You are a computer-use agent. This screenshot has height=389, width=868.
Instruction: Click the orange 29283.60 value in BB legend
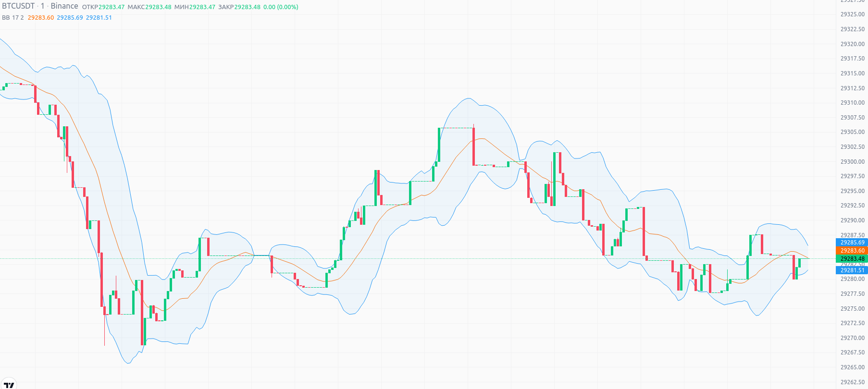click(41, 18)
